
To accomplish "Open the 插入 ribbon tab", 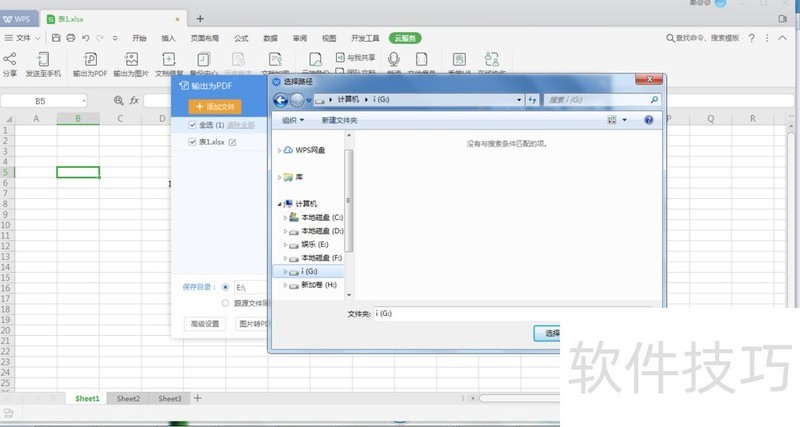I will [168, 38].
